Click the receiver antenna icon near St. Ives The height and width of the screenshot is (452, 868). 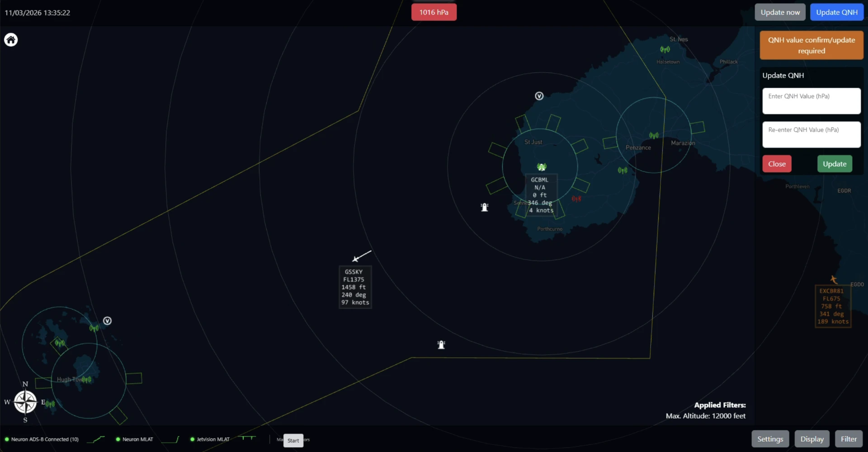pos(665,49)
